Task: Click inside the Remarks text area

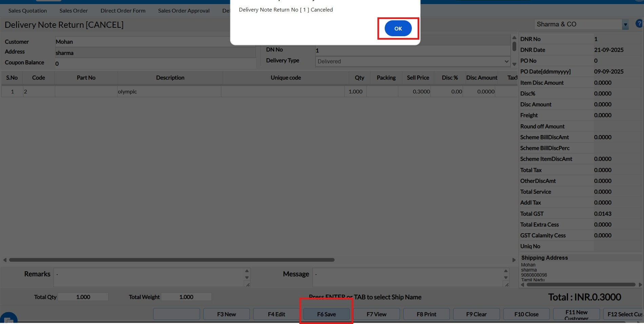Action: pyautogui.click(x=149, y=277)
